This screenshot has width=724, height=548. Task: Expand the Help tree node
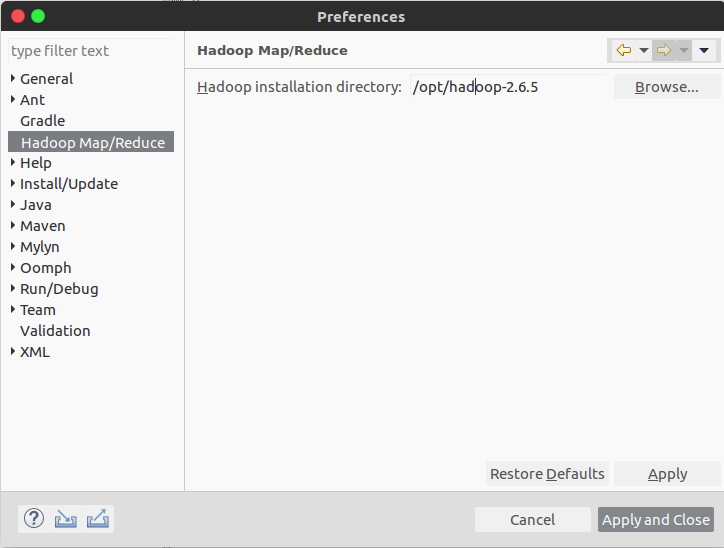(13, 163)
